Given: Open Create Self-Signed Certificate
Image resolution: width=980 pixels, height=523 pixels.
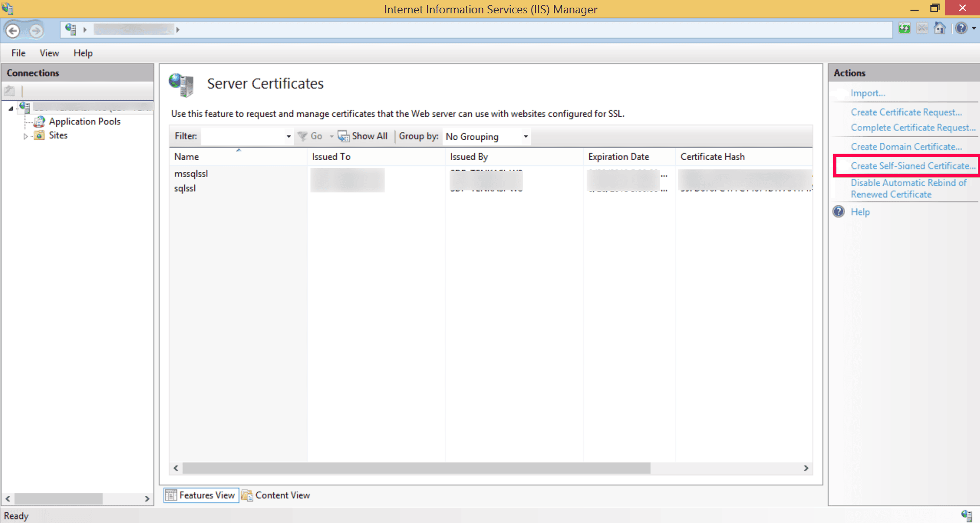Looking at the screenshot, I should point(912,166).
